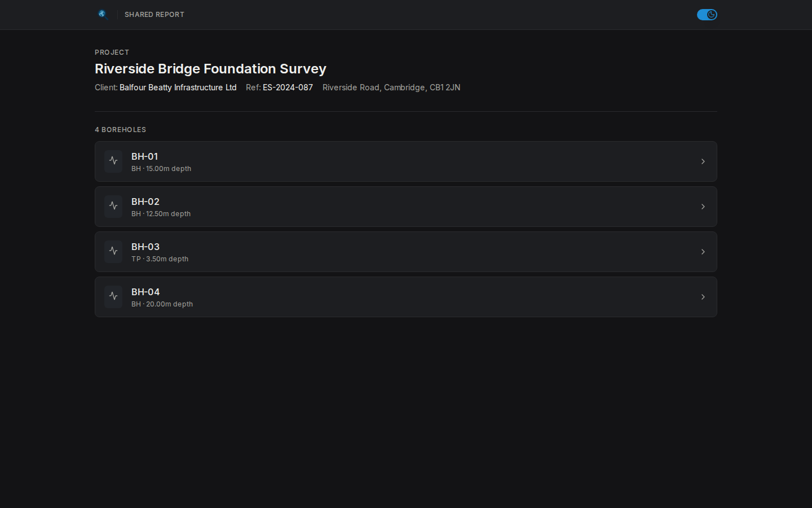Click the BH-03 activity icon

click(113, 252)
